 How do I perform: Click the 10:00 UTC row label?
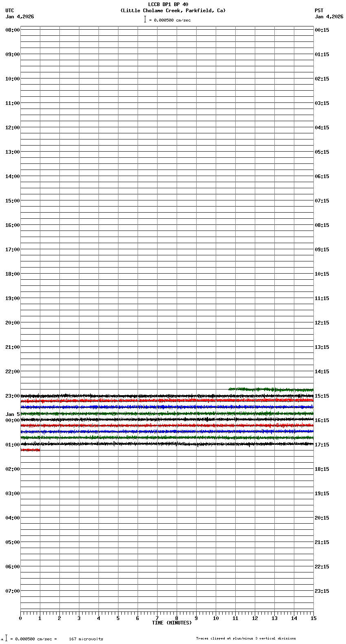(x=13, y=79)
